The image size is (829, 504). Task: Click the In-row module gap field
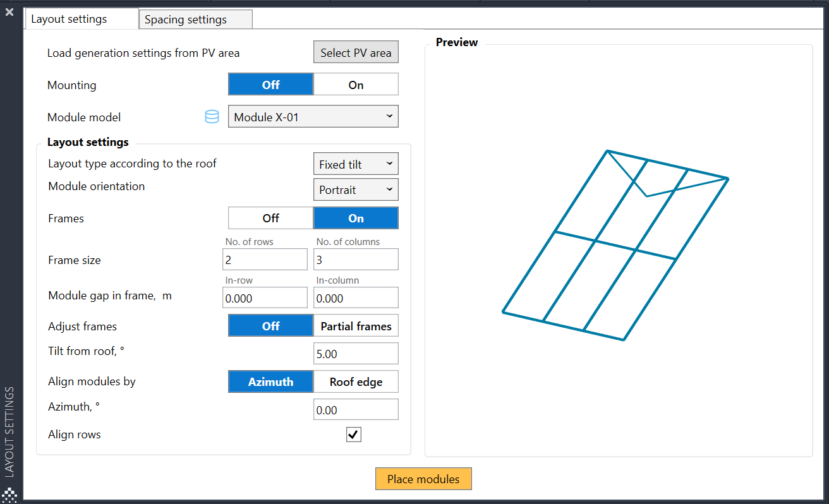click(x=265, y=297)
